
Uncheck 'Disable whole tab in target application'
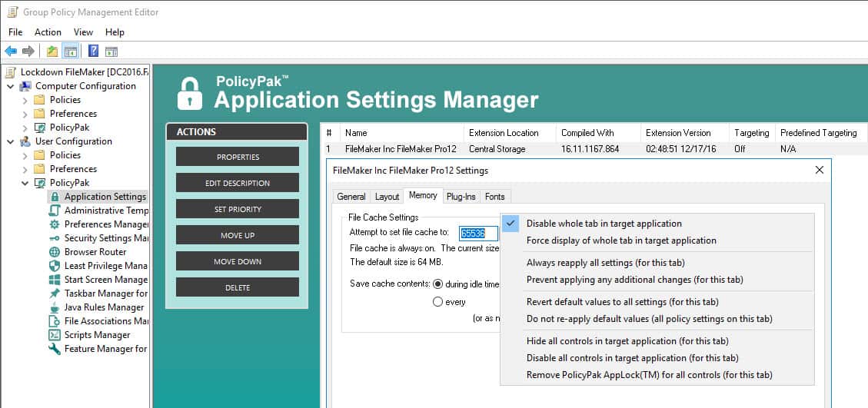click(x=657, y=224)
